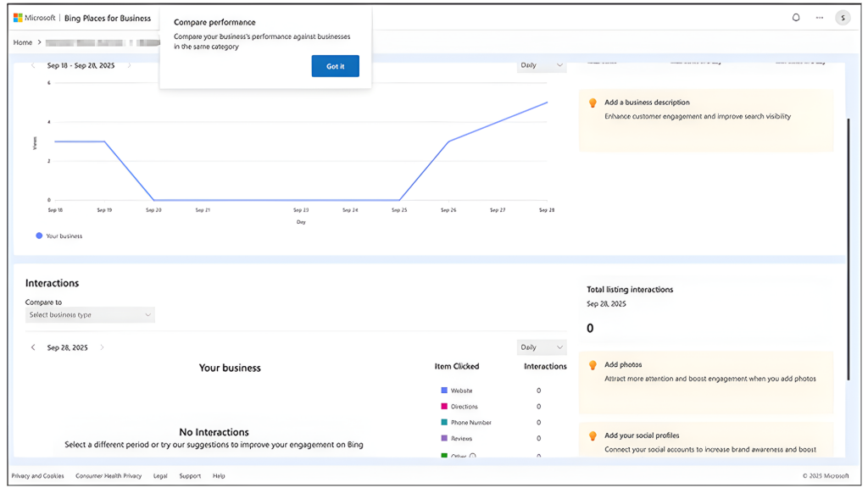The height and width of the screenshot is (488, 868).
Task: Open the user account avatar
Action: [x=842, y=18]
